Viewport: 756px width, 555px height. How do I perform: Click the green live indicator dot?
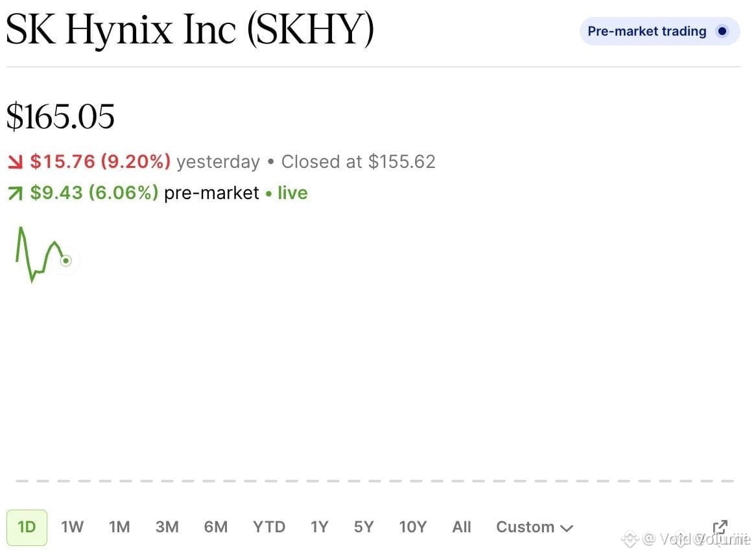(268, 194)
